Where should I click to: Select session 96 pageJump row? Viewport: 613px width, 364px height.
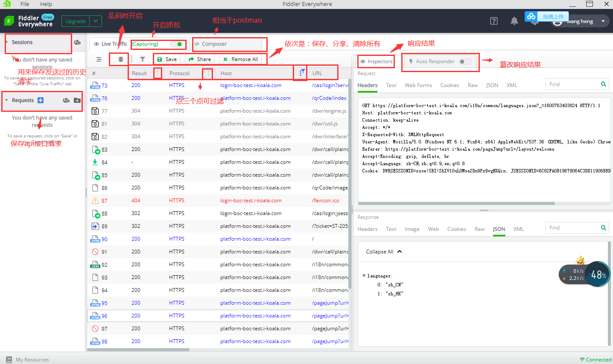pyautogui.click(x=219, y=316)
